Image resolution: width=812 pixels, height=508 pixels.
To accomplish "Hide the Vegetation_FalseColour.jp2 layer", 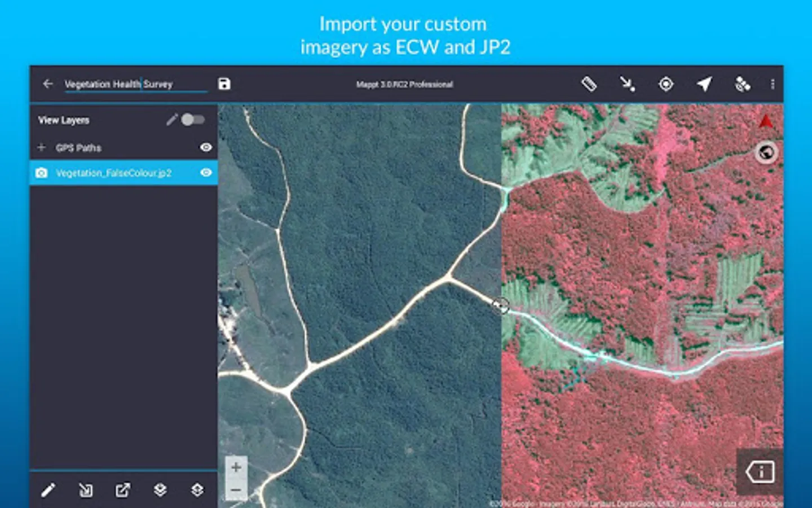I will [x=206, y=173].
